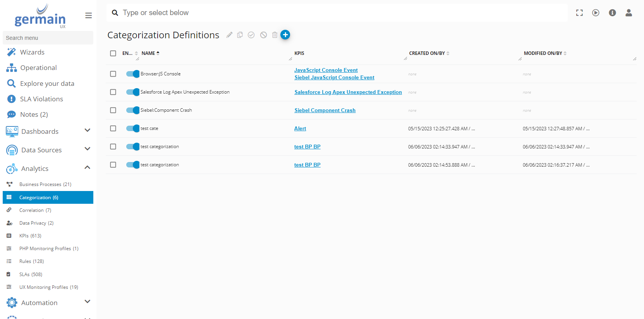Screen dimensions: 644x319
Task: Open the Salesforce Log Apex Unexpected Exception link
Action: coord(348,92)
